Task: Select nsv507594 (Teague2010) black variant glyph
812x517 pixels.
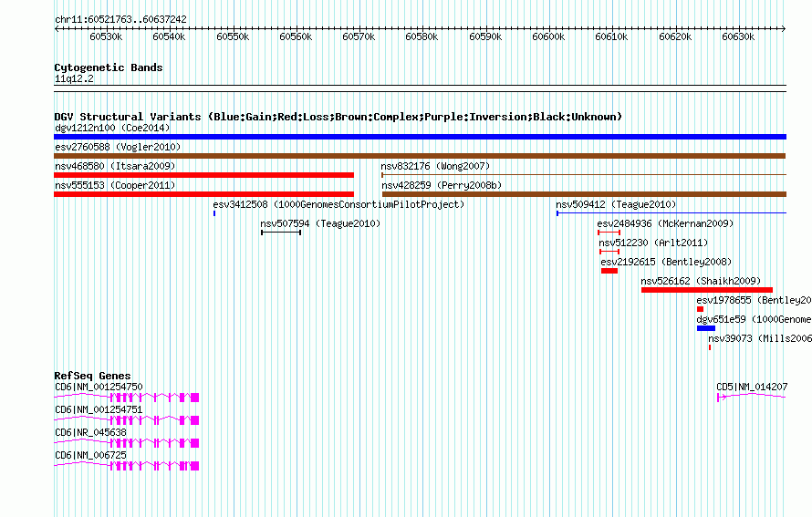Action: pyautogui.click(x=281, y=233)
